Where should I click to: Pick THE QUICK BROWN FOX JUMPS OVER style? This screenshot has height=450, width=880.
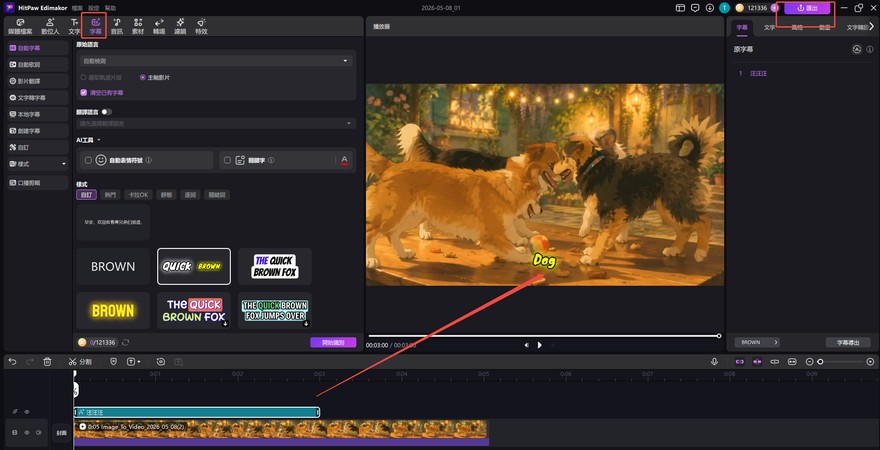point(275,310)
